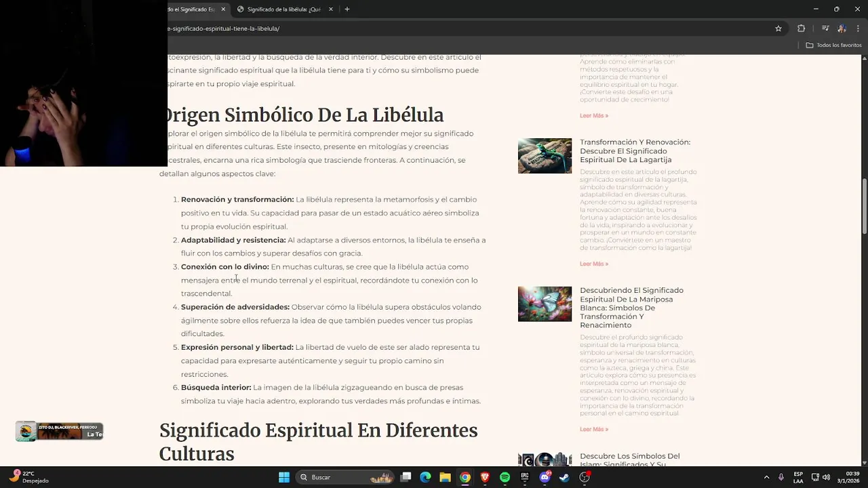Click the microphone icon in the system tray
This screenshot has width=868, height=488.
tap(781, 477)
